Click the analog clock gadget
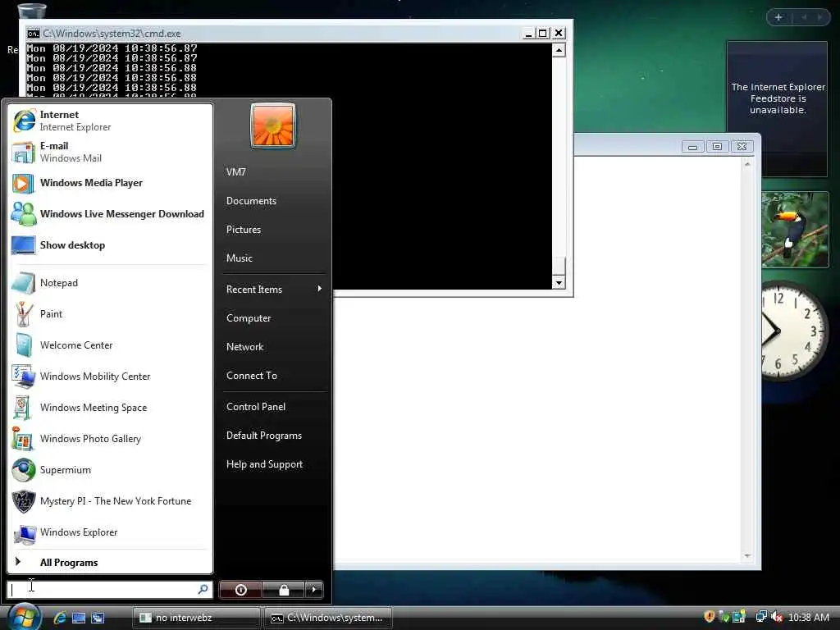This screenshot has width=840, height=630. 794,331
